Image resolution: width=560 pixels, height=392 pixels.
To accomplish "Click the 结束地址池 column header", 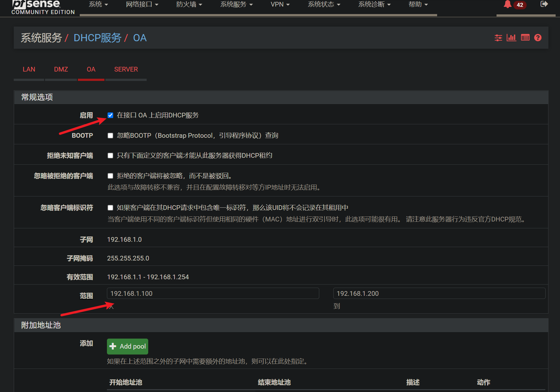I will (274, 382).
